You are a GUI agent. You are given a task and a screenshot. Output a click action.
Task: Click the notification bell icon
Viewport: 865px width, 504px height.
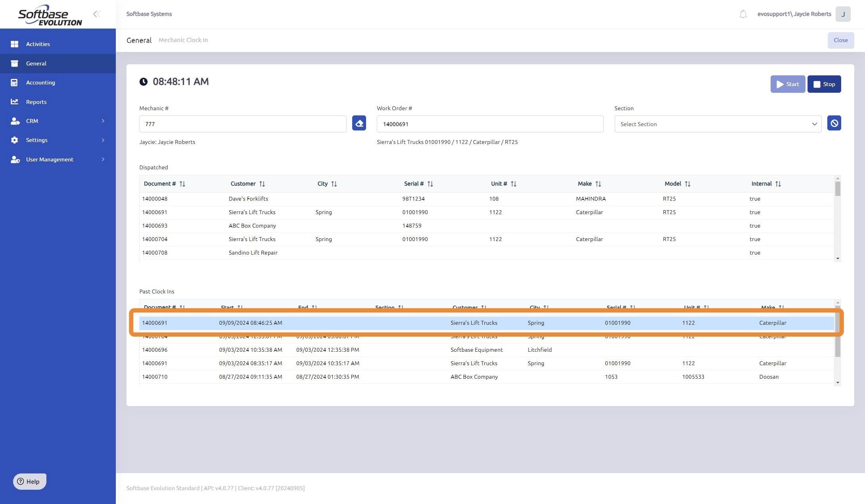point(743,14)
